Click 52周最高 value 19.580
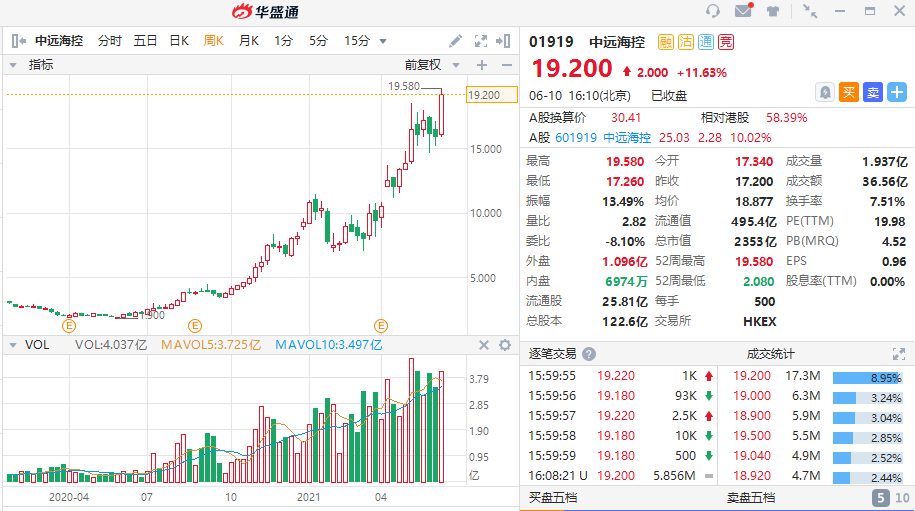Image resolution: width=915 pixels, height=511 pixels. point(754,261)
